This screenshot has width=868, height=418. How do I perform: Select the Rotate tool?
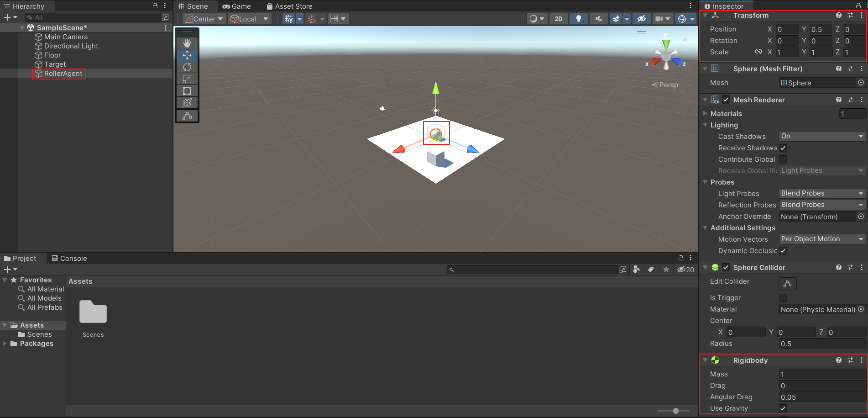tap(187, 67)
